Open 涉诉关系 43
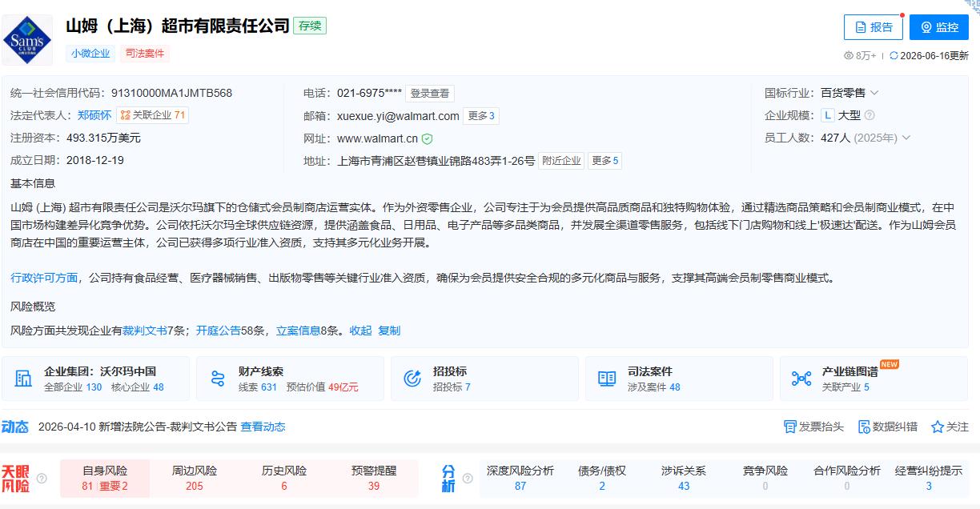This screenshot has height=509, width=980. pos(684,478)
